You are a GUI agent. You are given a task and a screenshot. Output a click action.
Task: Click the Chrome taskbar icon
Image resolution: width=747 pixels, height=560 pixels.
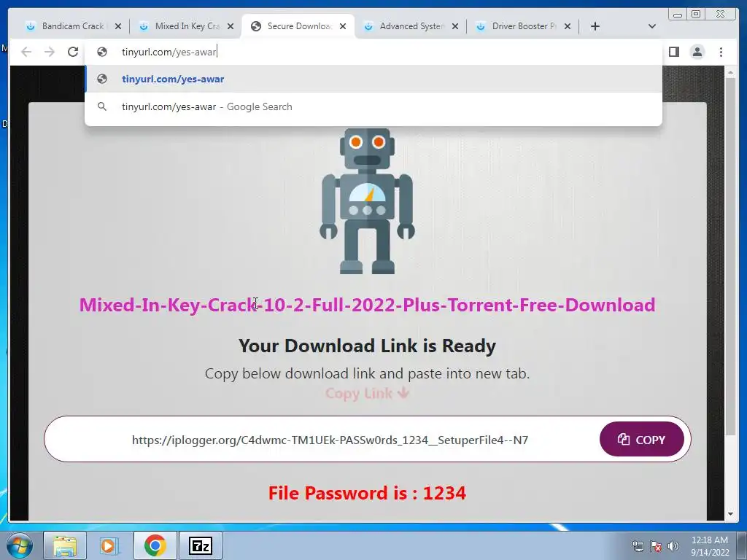tap(155, 545)
